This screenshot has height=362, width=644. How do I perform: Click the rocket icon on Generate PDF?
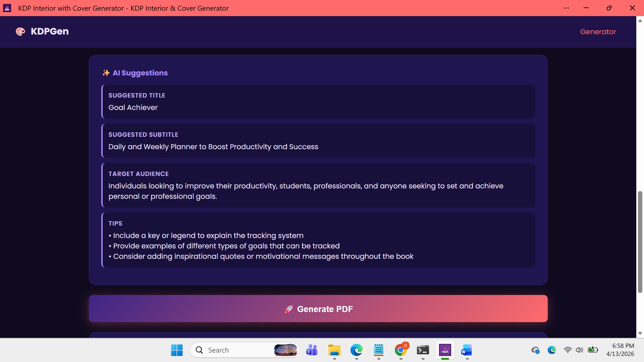(x=289, y=309)
